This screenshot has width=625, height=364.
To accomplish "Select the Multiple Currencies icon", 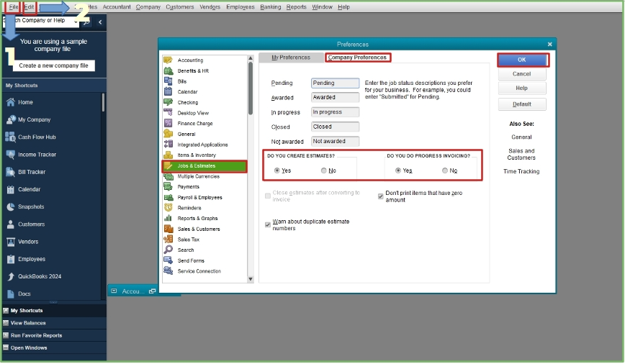I will pos(168,176).
